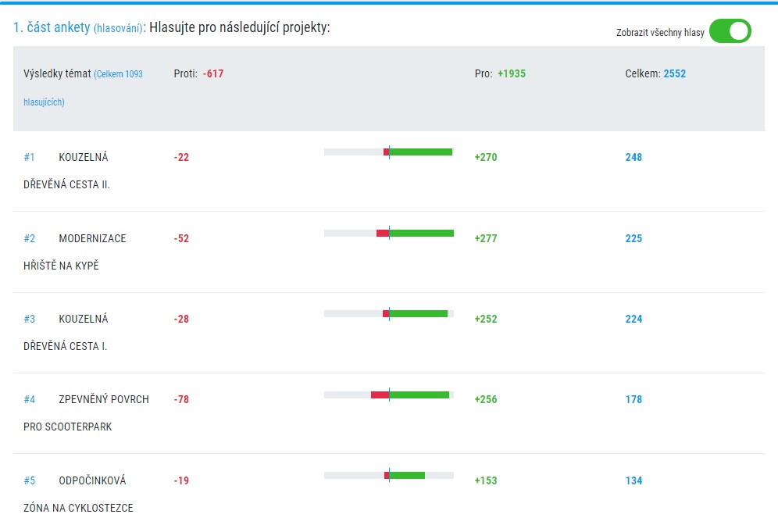Click the -78 negative votes value
The image size is (778, 532).
pos(181,399)
